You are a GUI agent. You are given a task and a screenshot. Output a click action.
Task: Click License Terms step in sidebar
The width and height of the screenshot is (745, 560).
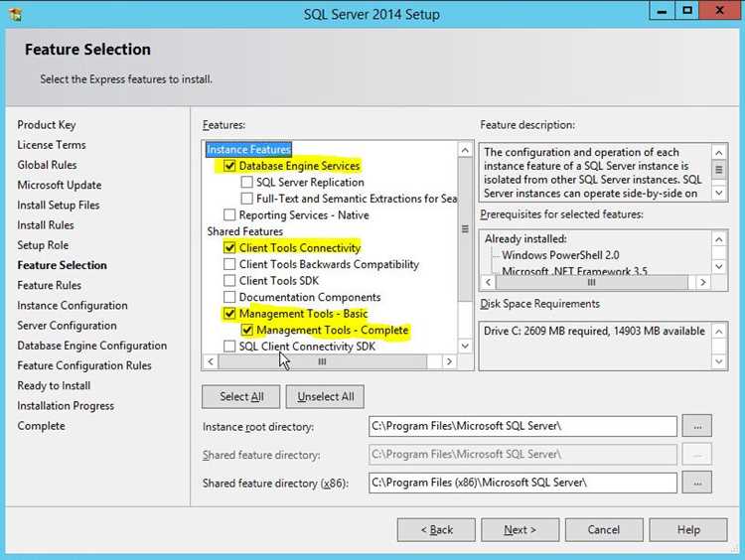click(52, 145)
